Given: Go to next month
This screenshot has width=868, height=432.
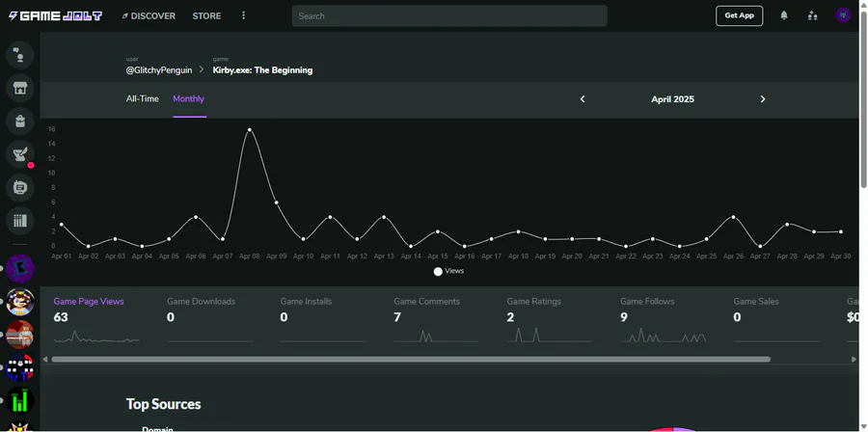Looking at the screenshot, I should coord(763,99).
